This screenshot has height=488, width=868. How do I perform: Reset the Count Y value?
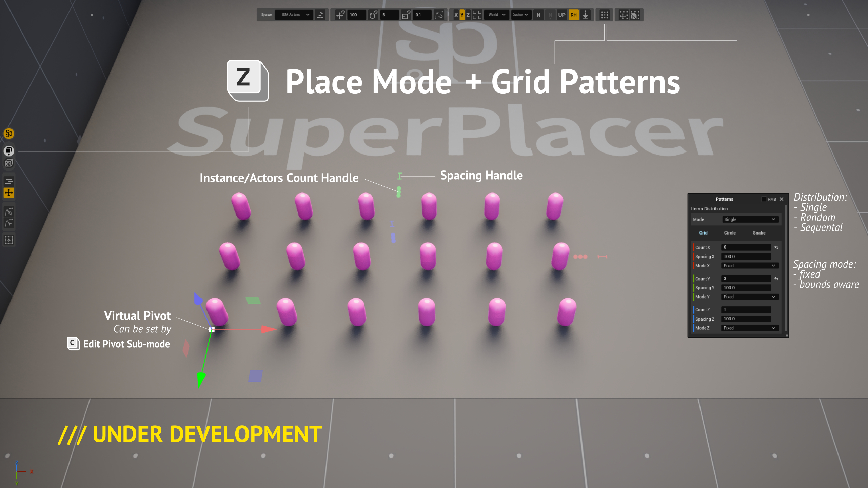(776, 279)
